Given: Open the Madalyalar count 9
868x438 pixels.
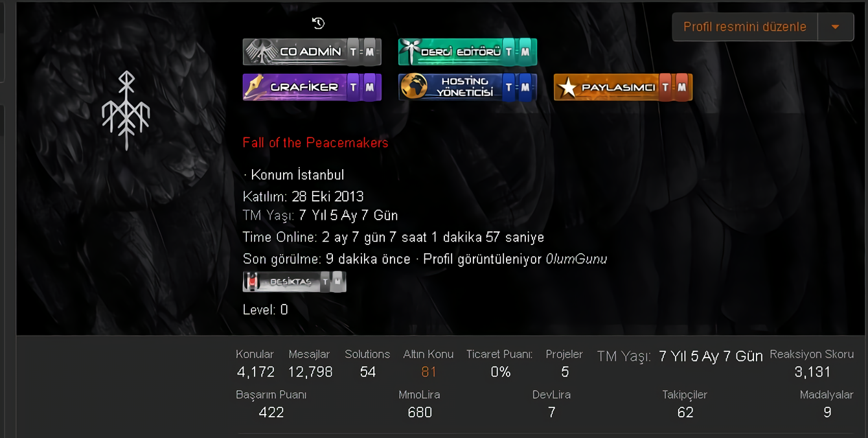Looking at the screenshot, I should click(827, 412).
